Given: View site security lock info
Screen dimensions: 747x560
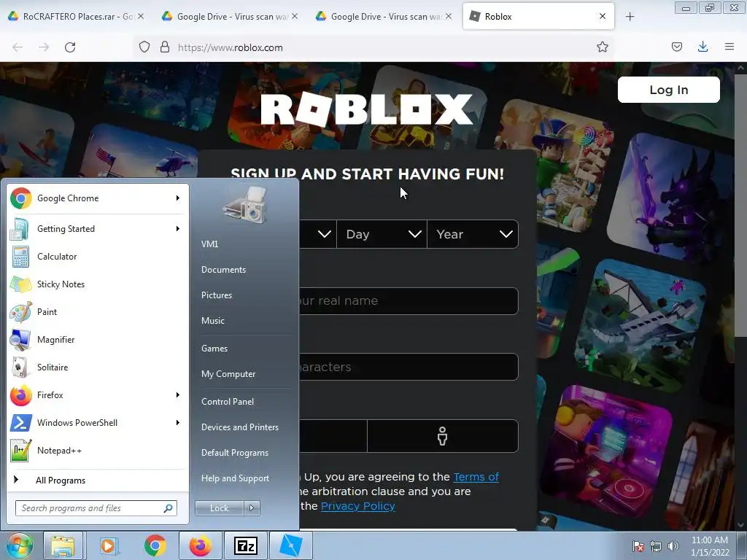Looking at the screenshot, I should 165,47.
